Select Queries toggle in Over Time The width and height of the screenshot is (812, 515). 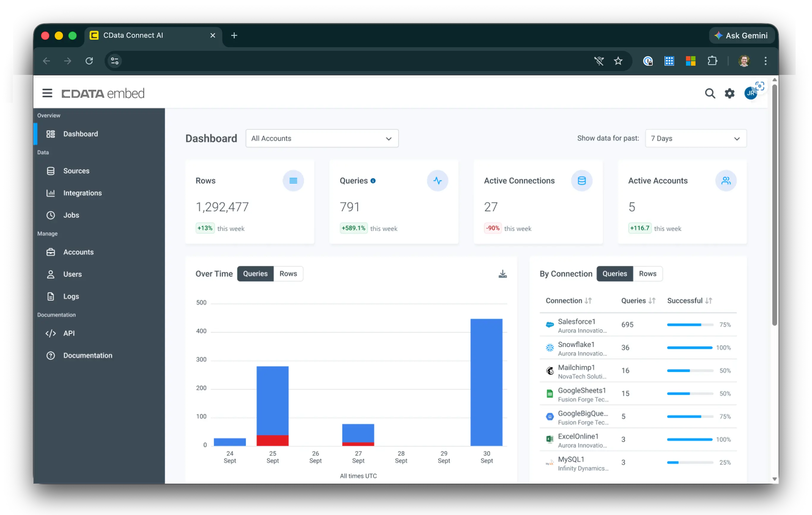click(x=255, y=273)
